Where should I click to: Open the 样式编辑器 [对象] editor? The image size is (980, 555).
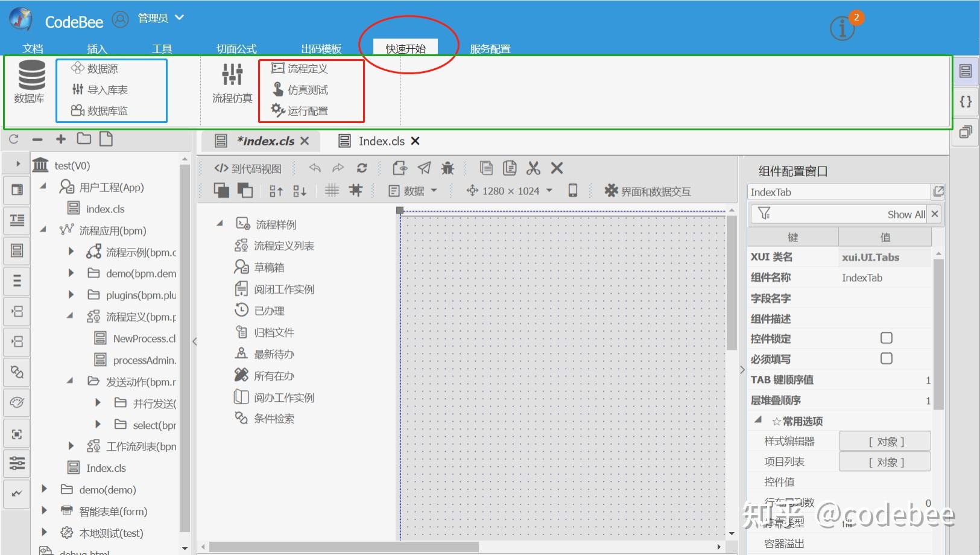[x=884, y=440]
